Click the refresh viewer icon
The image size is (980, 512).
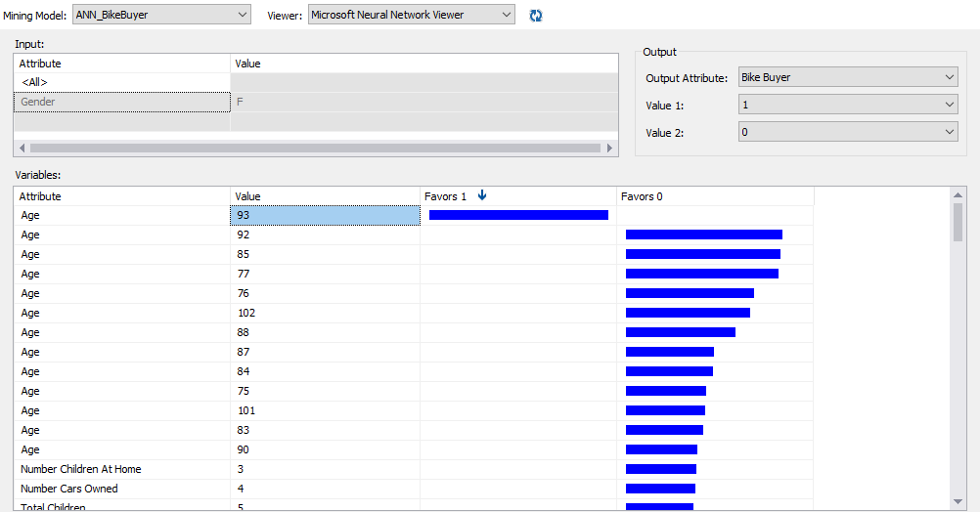click(536, 16)
